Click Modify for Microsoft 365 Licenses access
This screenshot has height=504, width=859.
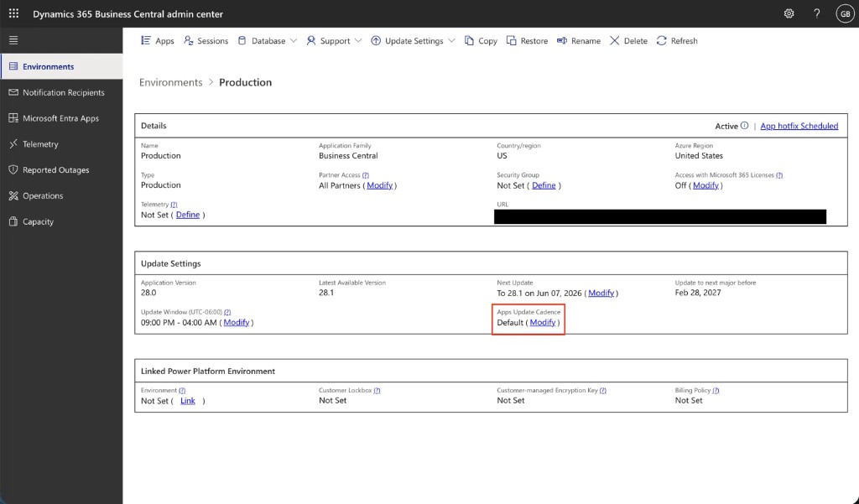pos(705,185)
